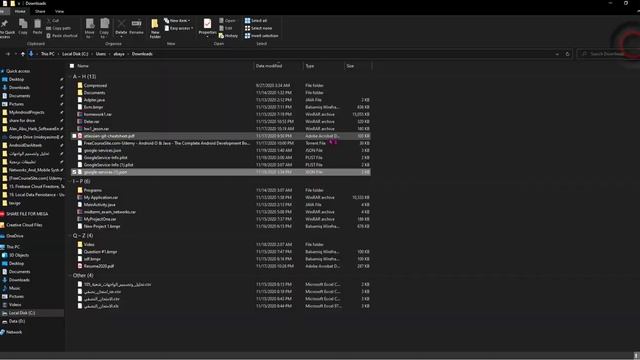
Task: Click the Cut scissors command
Action: click(53, 20)
